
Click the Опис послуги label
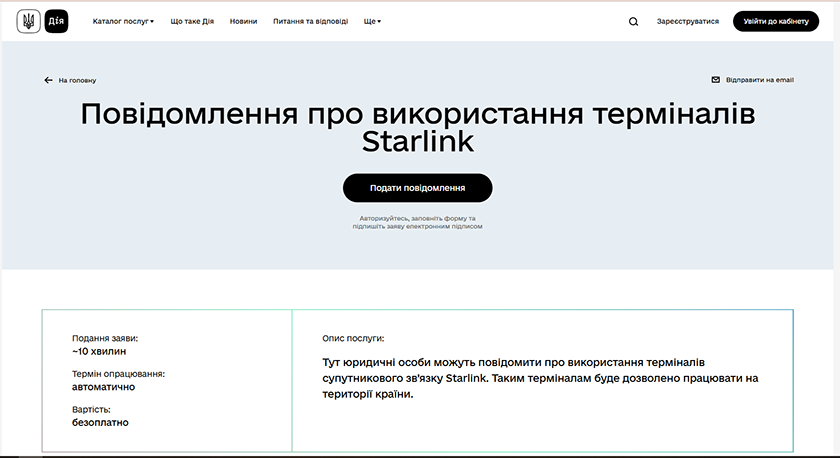353,338
